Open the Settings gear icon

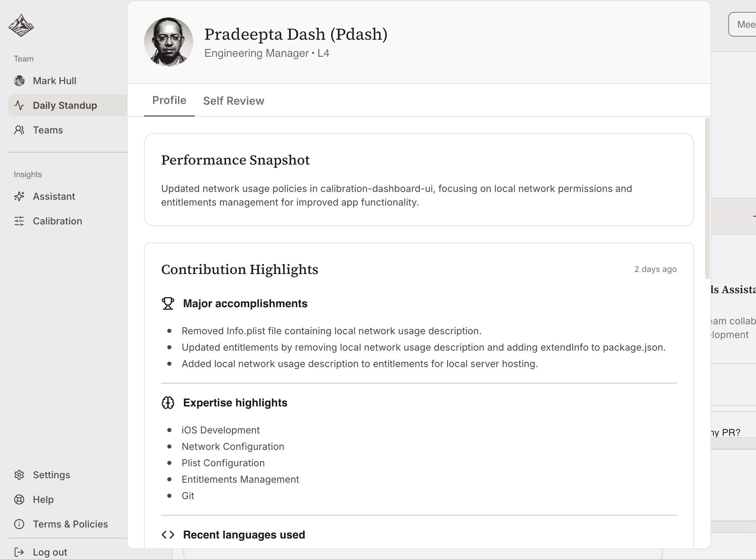[19, 475]
